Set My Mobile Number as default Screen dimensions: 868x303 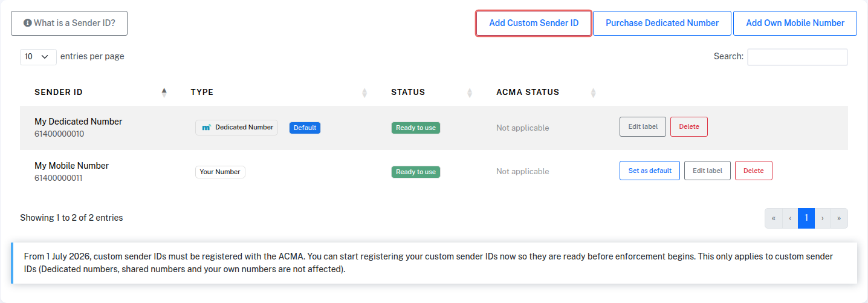[650, 171]
